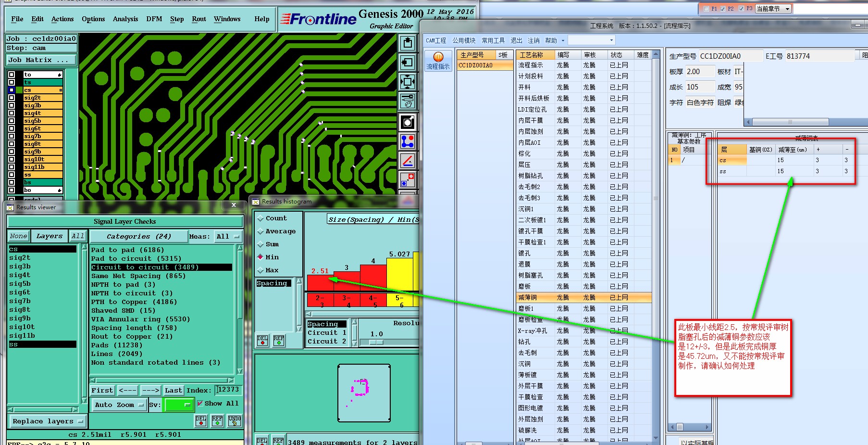
Task: Open the Auto Zoom dropdown
Action: click(x=119, y=405)
